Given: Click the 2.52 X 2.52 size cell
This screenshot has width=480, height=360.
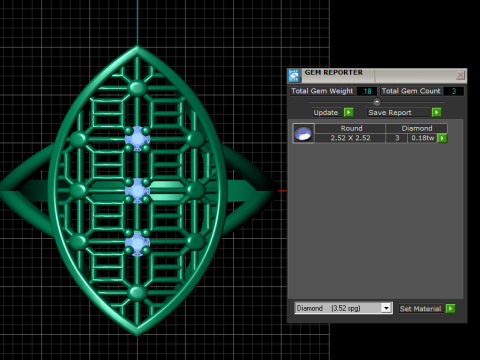Looking at the screenshot, I should [x=350, y=138].
